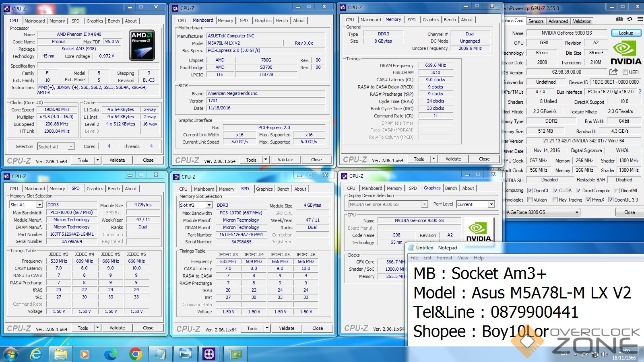Image resolution: width=644 pixels, height=362 pixels.
Task: Toggle the Vulkan checkbox
Action: click(530, 200)
